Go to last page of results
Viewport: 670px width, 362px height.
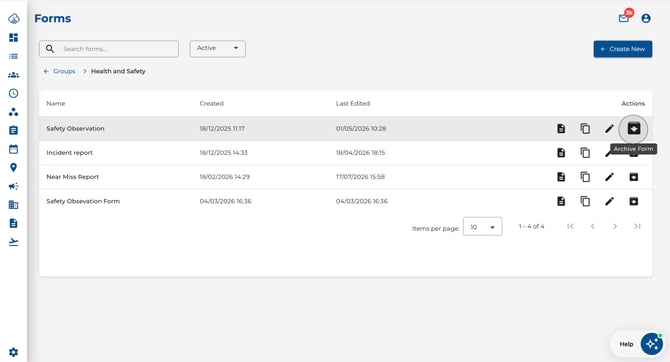pos(637,226)
